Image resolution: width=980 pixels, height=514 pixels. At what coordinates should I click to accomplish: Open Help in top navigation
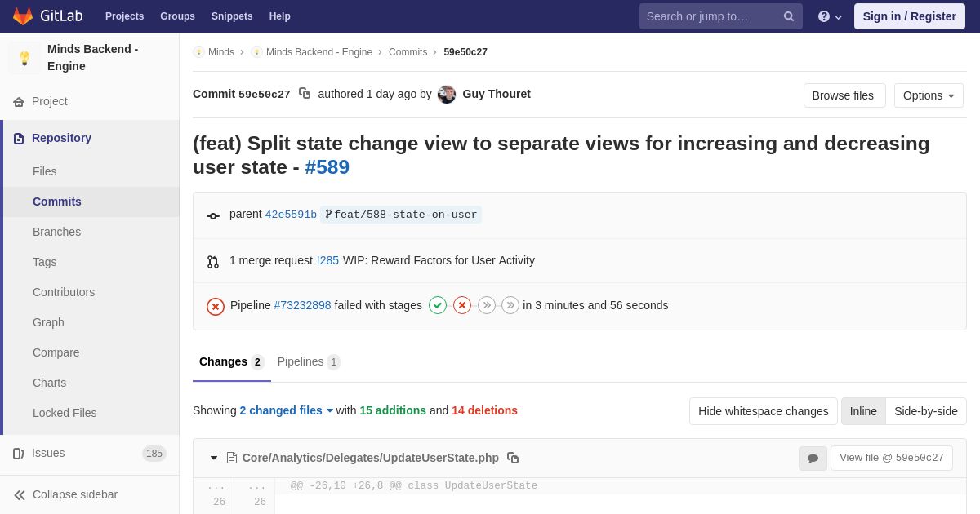280,16
